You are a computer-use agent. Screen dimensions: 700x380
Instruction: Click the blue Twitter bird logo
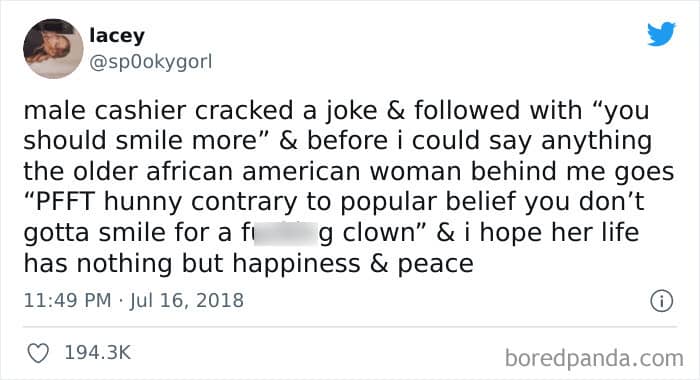tap(661, 33)
